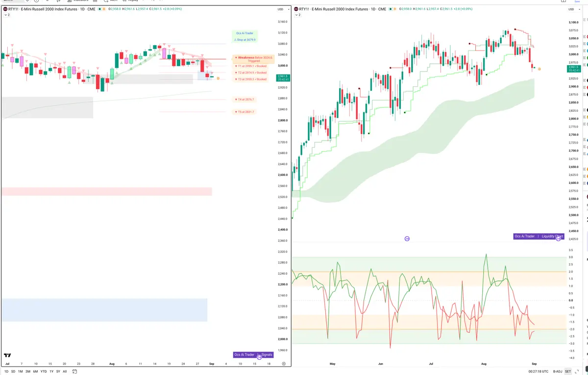Open chart settings gear in left chart
This screenshot has width=588, height=375.
284,364
